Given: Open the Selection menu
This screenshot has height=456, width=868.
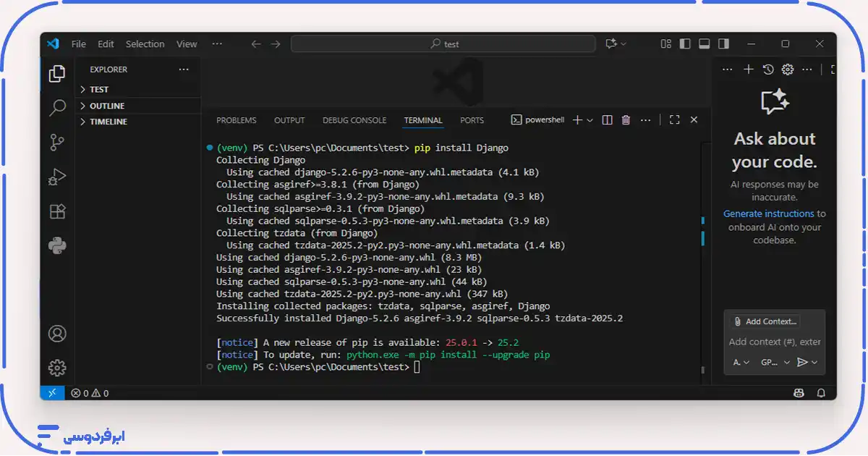Looking at the screenshot, I should click(145, 44).
